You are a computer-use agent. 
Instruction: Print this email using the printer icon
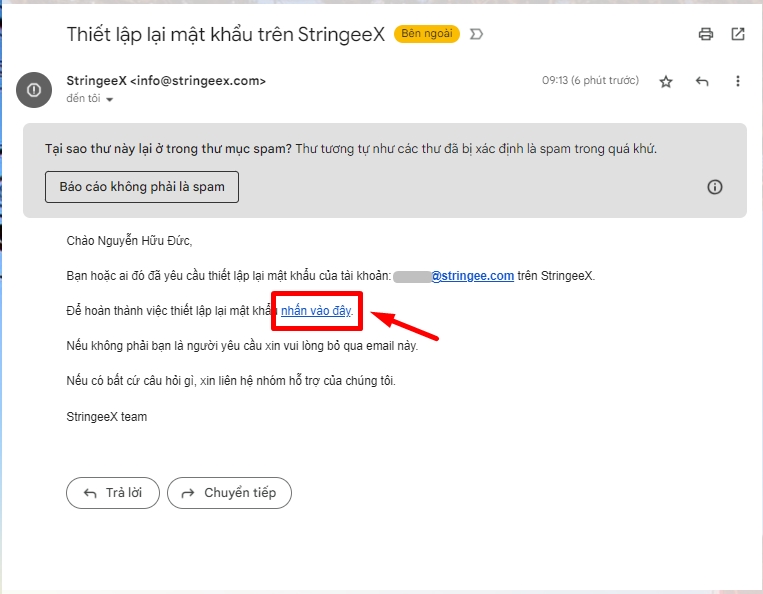[706, 34]
